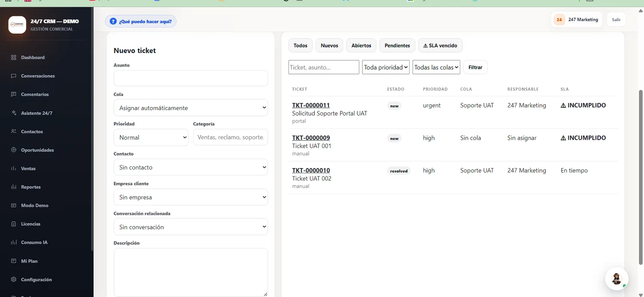This screenshot has height=297, width=644.
Task: Open the 'Toda prioridad' filter dropdown
Action: [386, 67]
